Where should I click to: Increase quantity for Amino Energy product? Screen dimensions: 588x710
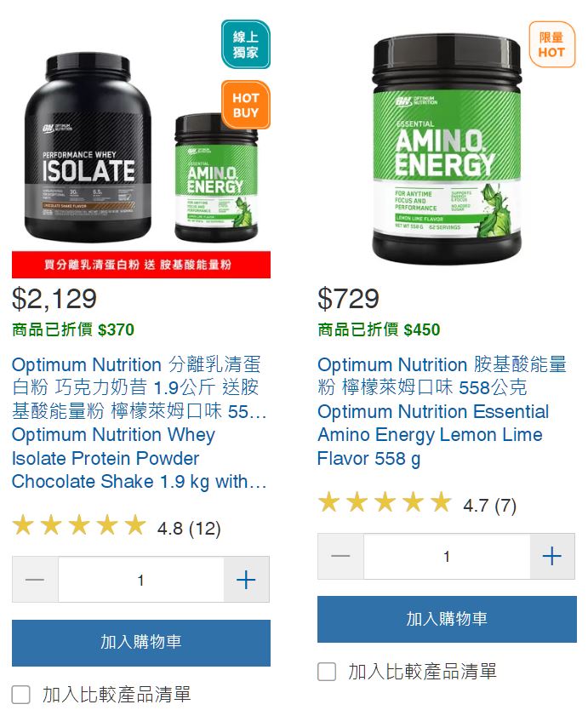point(552,556)
